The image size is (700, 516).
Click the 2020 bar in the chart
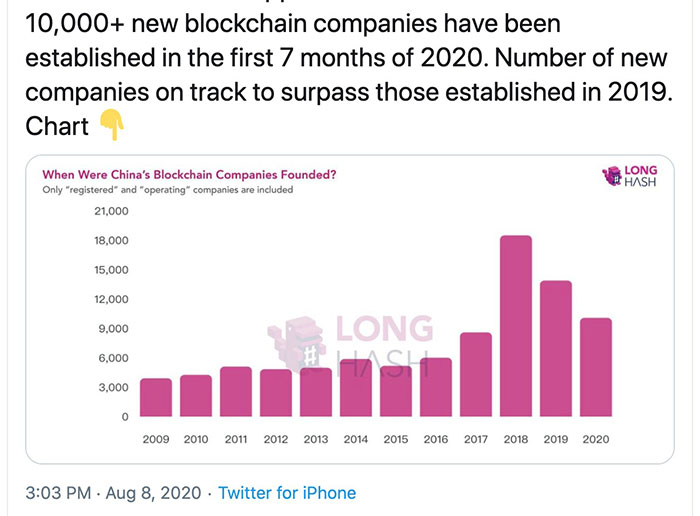click(595, 366)
